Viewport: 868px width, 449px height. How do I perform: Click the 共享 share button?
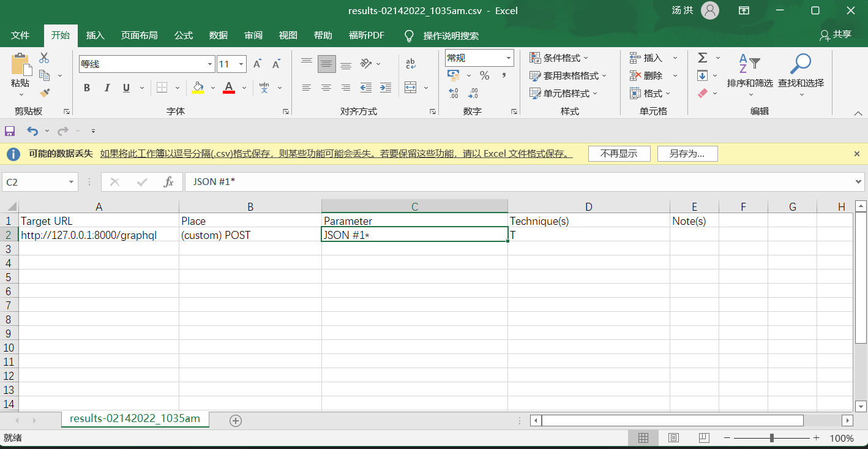(x=836, y=35)
